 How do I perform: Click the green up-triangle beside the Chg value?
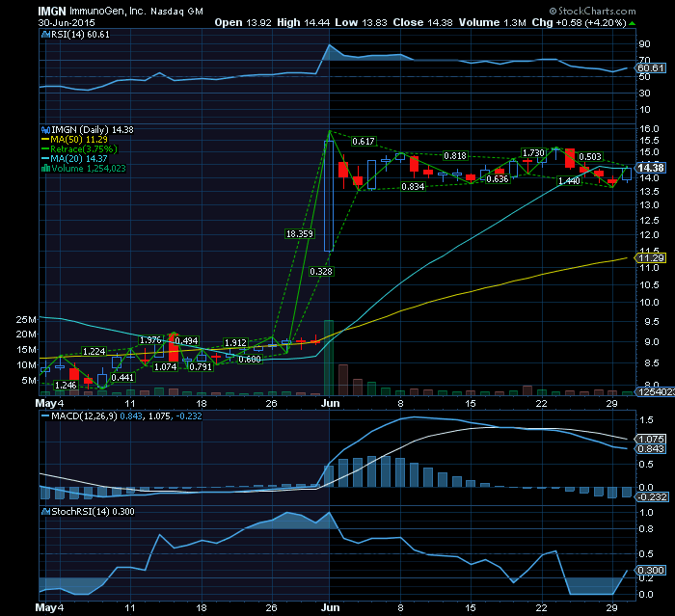[632, 23]
